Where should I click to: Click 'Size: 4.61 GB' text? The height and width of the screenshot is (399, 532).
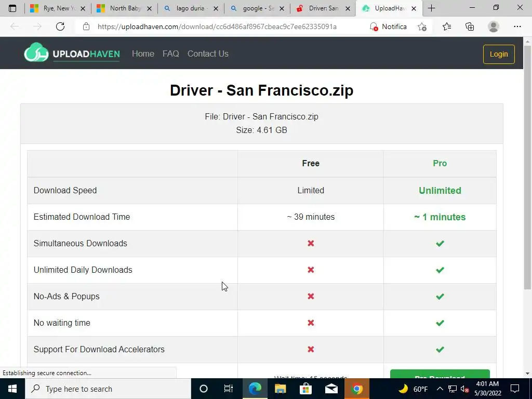(262, 130)
